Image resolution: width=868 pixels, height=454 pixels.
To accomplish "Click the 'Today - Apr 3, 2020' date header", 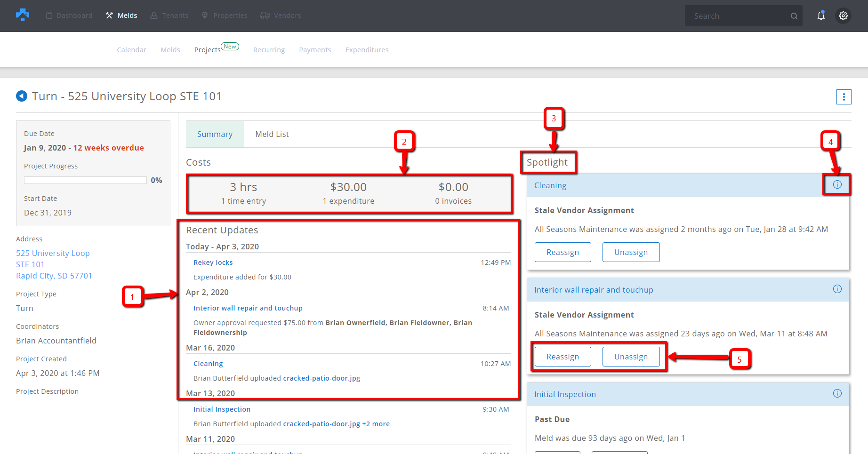I will (x=222, y=247).
